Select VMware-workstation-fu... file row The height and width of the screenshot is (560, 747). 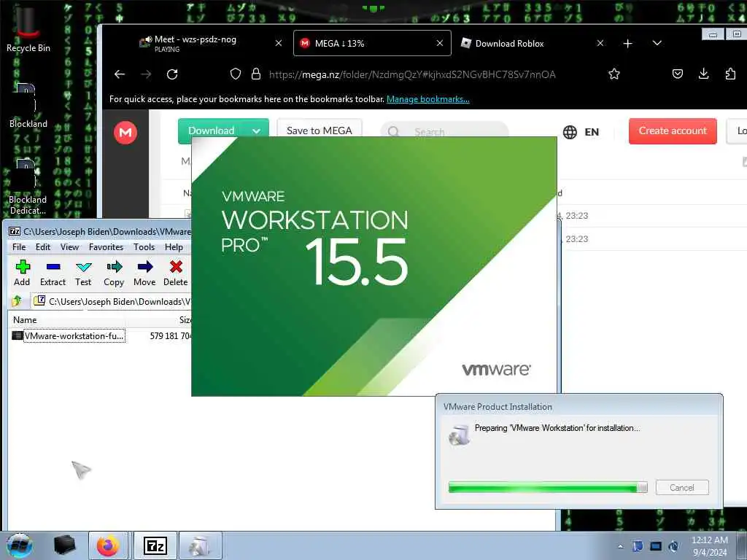tap(100, 335)
